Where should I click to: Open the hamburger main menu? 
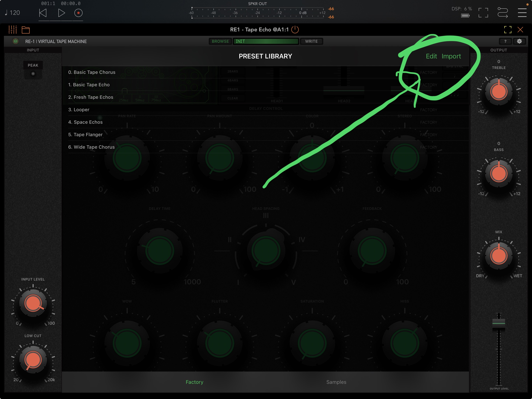(x=522, y=12)
